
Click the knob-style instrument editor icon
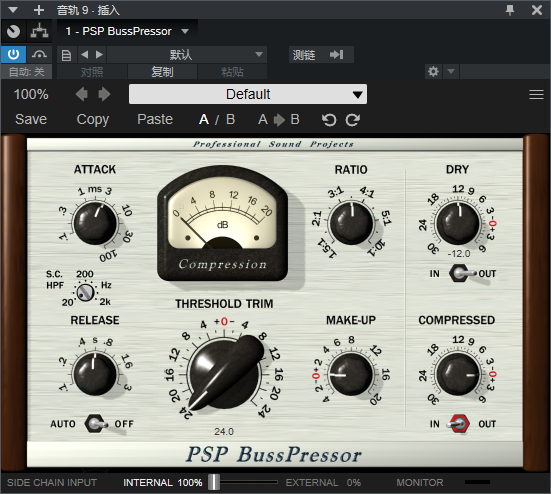coord(13,32)
